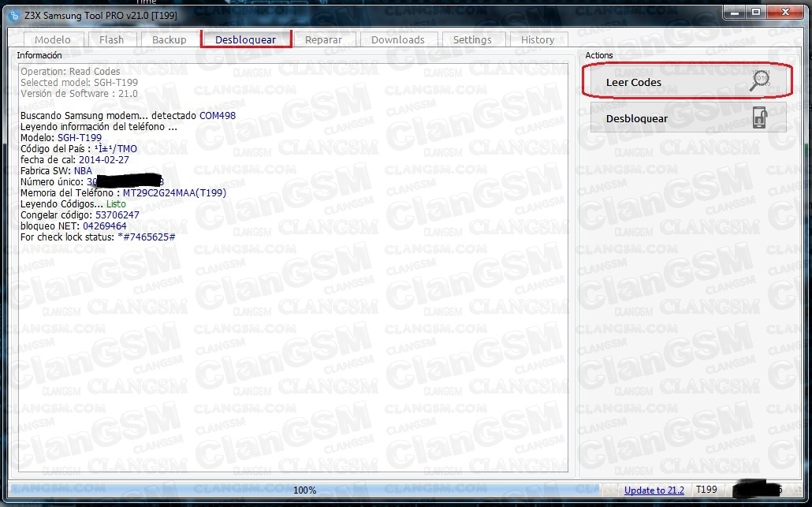Viewport: 812px width, 507px height.
Task: Click the 'Operation: Read Codes' log line
Action: (x=70, y=72)
